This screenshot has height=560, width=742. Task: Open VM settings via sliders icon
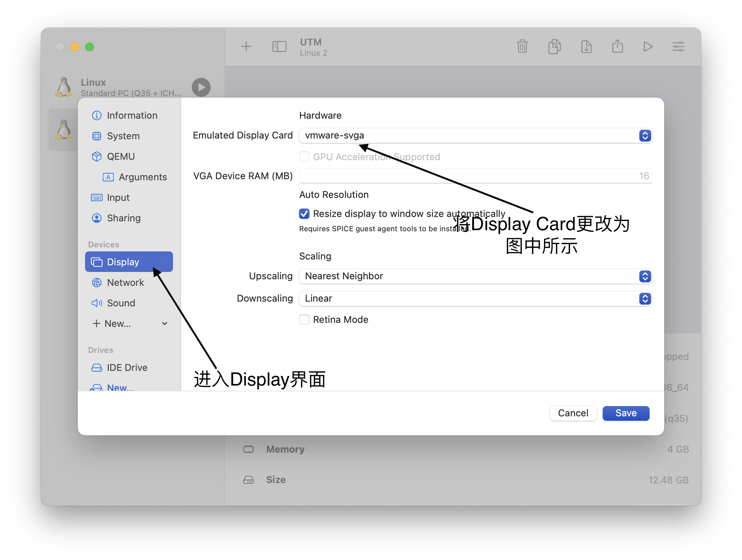(x=678, y=47)
